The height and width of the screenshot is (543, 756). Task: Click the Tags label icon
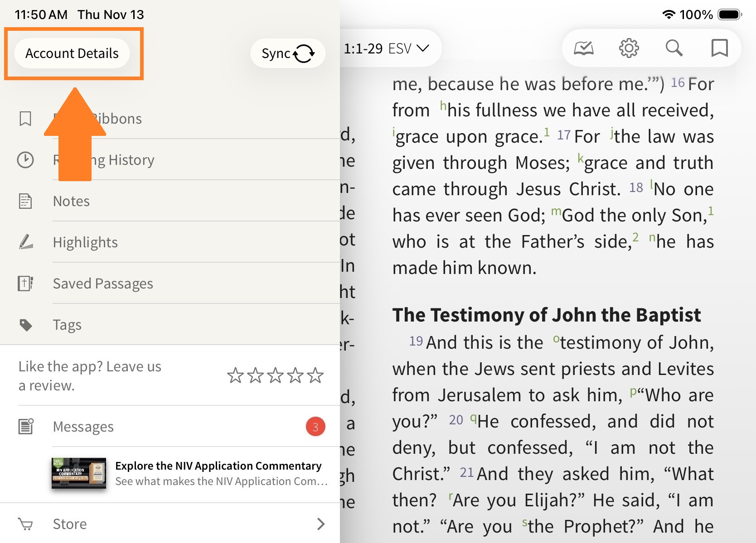[26, 325]
